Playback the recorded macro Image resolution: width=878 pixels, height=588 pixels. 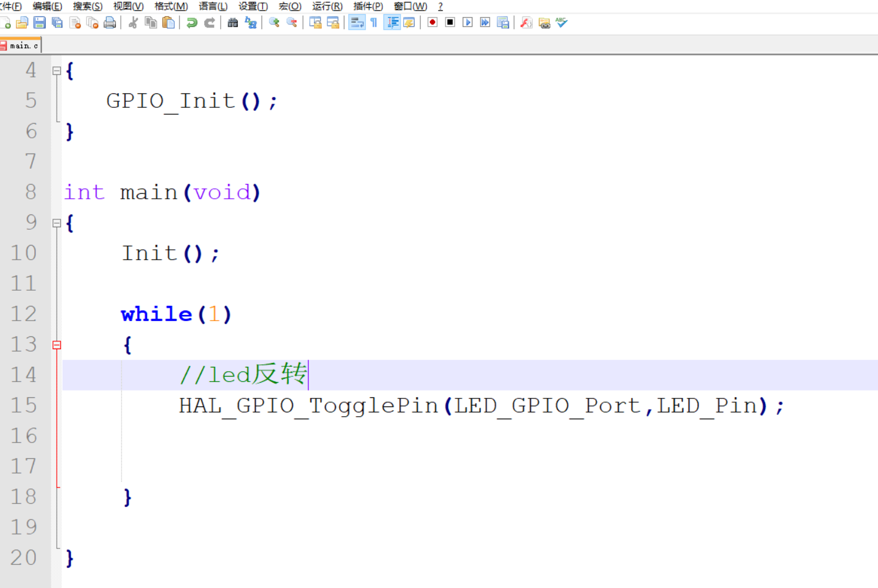(x=467, y=23)
